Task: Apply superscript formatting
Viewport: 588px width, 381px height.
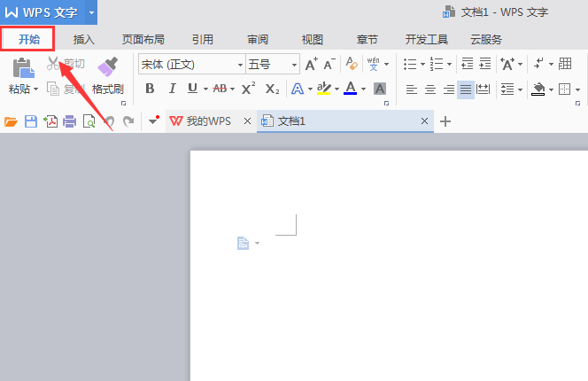Action: tap(249, 89)
